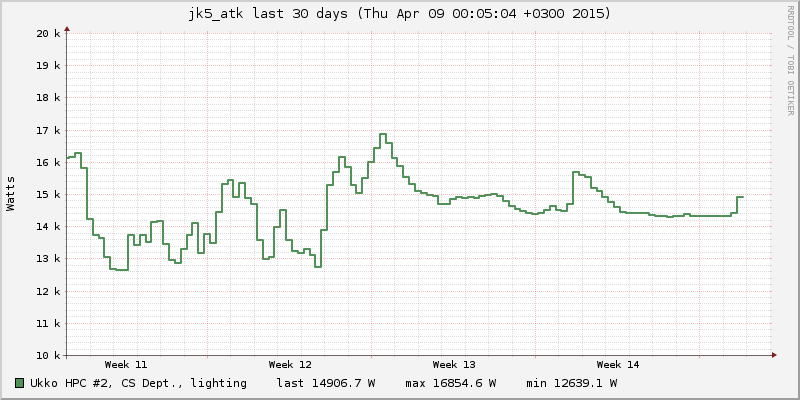The height and width of the screenshot is (400, 800).
Task: Click the '15 k' y-axis value
Action: coord(48,194)
